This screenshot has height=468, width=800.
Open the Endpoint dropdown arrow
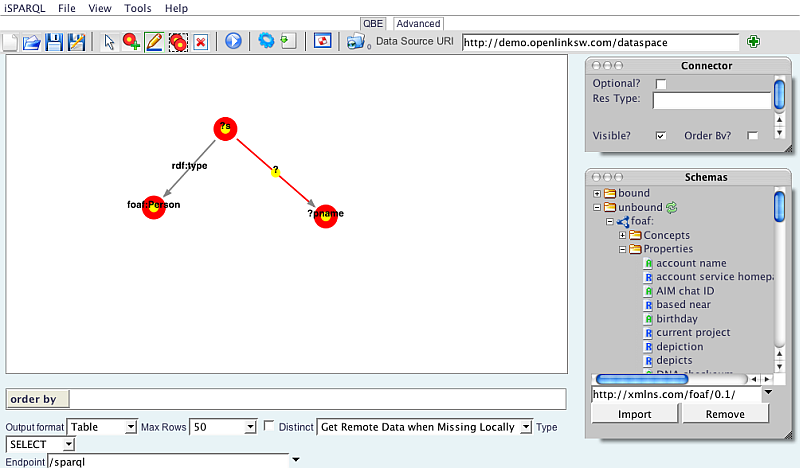tap(296, 460)
